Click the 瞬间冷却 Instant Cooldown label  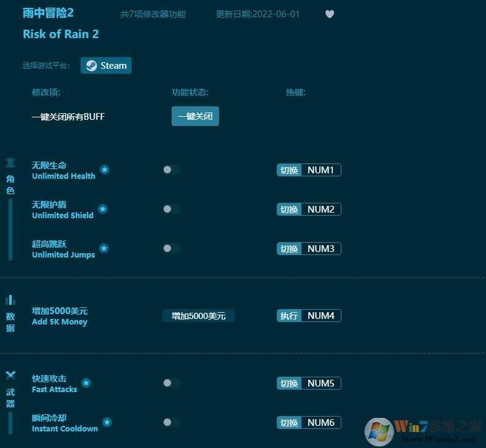[x=65, y=423]
